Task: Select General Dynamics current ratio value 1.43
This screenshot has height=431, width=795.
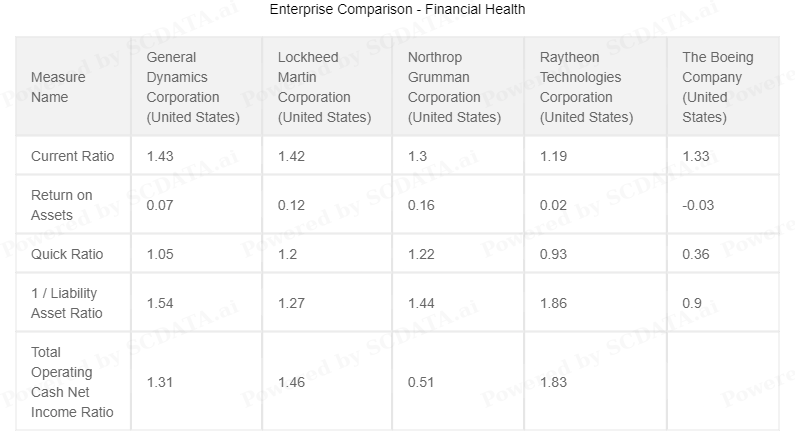Action: (x=160, y=156)
